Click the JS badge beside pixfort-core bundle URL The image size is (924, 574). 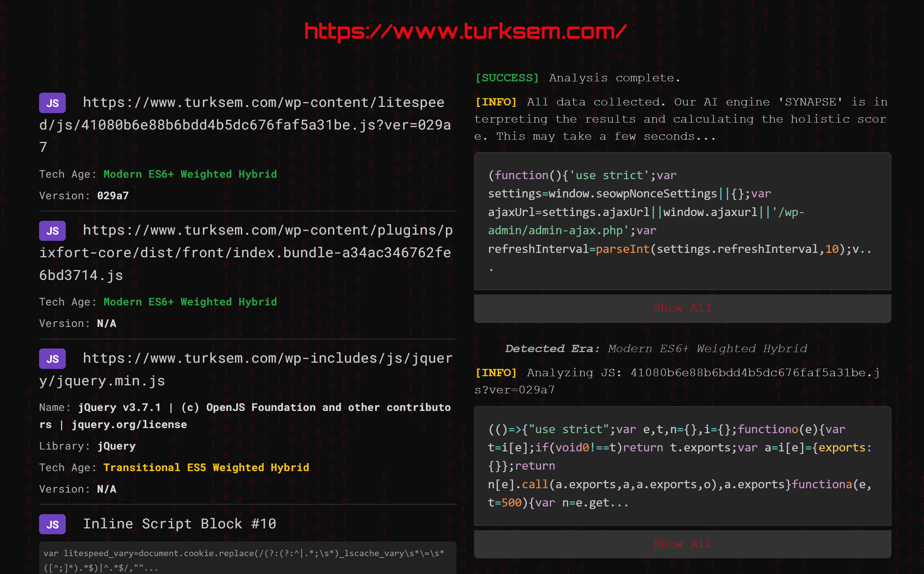click(53, 231)
